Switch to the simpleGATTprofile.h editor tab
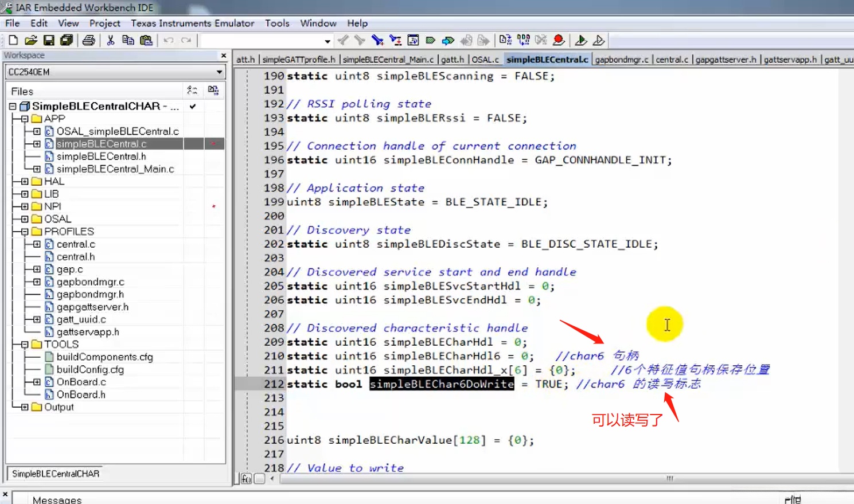854x504 pixels. point(298,60)
